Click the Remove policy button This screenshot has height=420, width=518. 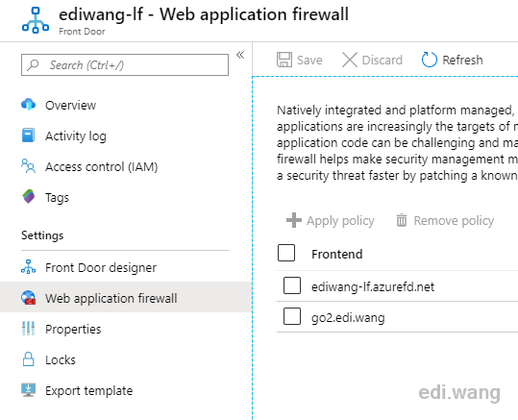click(445, 220)
